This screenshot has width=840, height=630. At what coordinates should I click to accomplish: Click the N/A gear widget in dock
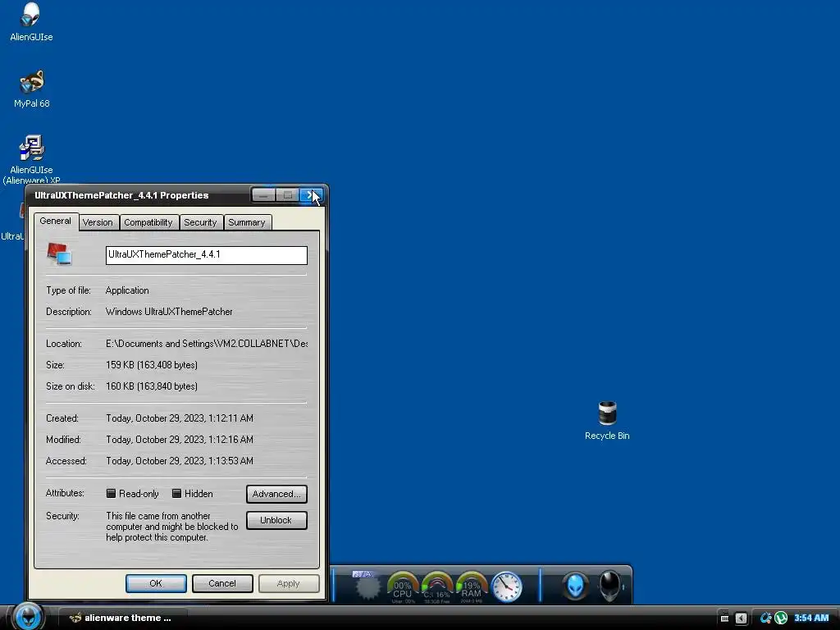click(367, 585)
